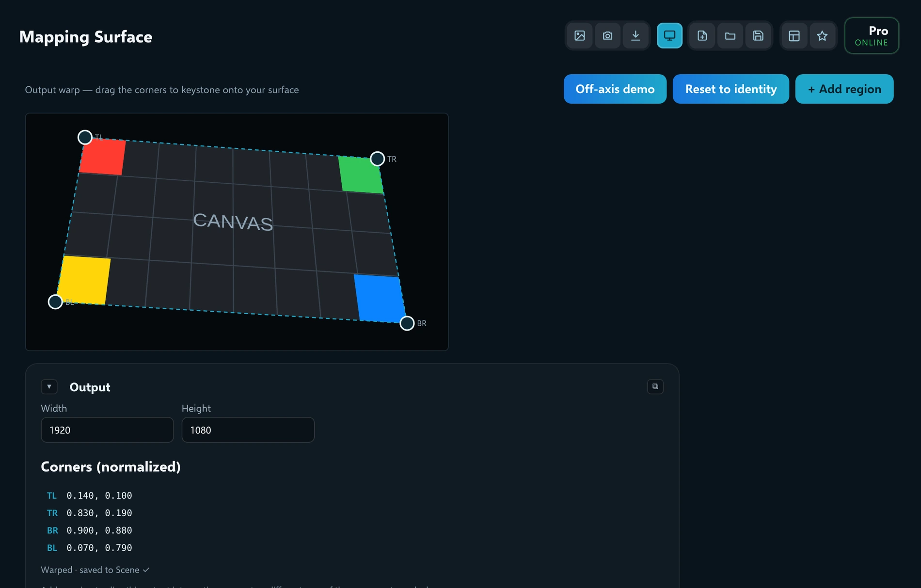This screenshot has height=588, width=921.
Task: Click the Width input field
Action: click(x=107, y=430)
